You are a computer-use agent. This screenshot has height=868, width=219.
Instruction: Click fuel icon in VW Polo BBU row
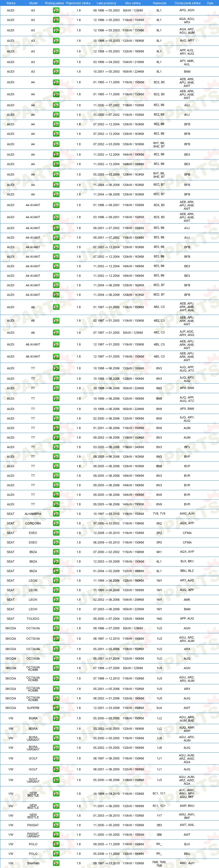pos(56,854)
